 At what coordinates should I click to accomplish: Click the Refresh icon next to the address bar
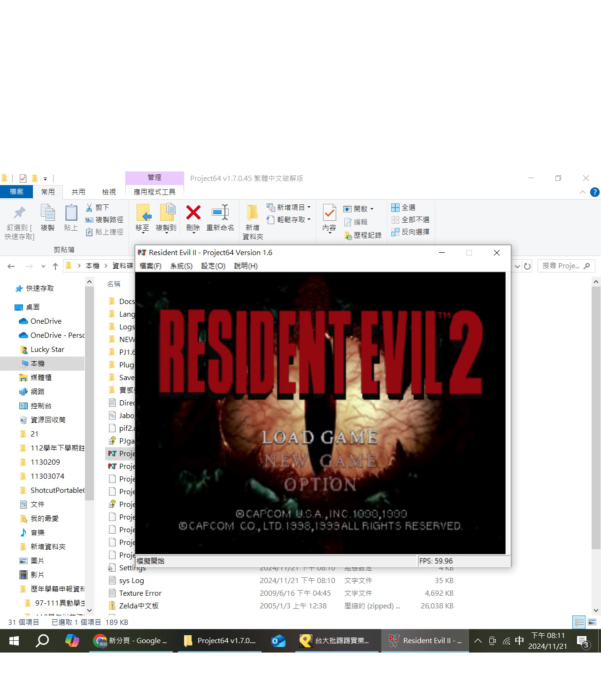pyautogui.click(x=527, y=266)
